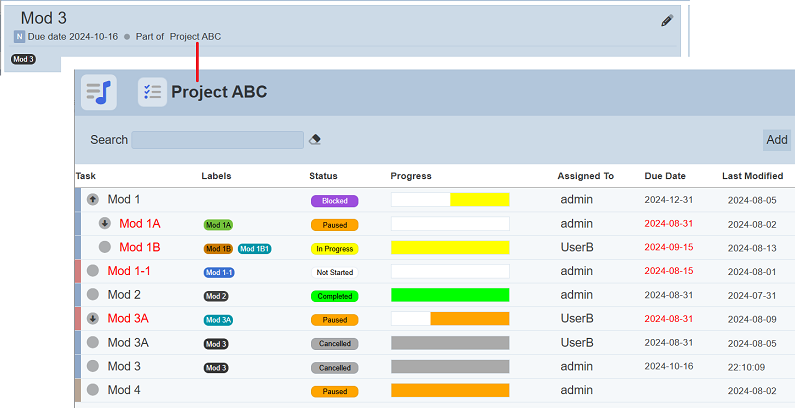Click the checklist icon beside Project ABC title
This screenshot has width=795, height=409.
152,92
